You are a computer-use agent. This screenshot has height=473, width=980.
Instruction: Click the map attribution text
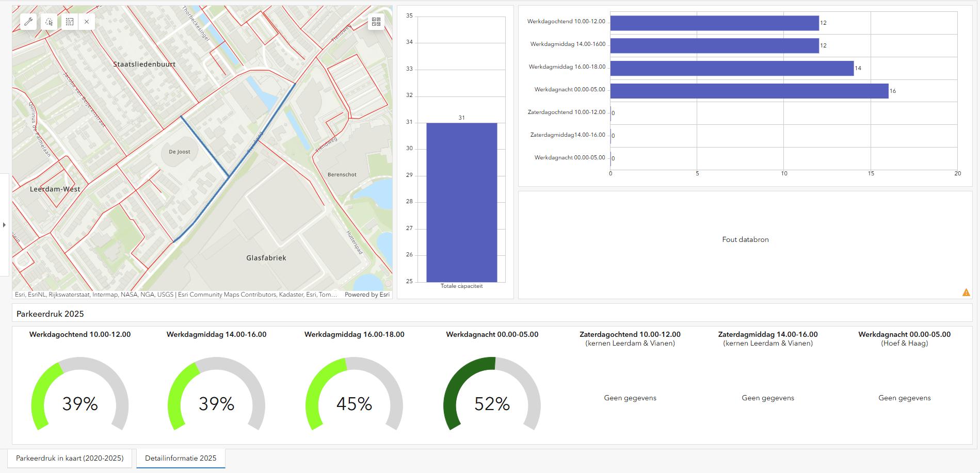175,295
